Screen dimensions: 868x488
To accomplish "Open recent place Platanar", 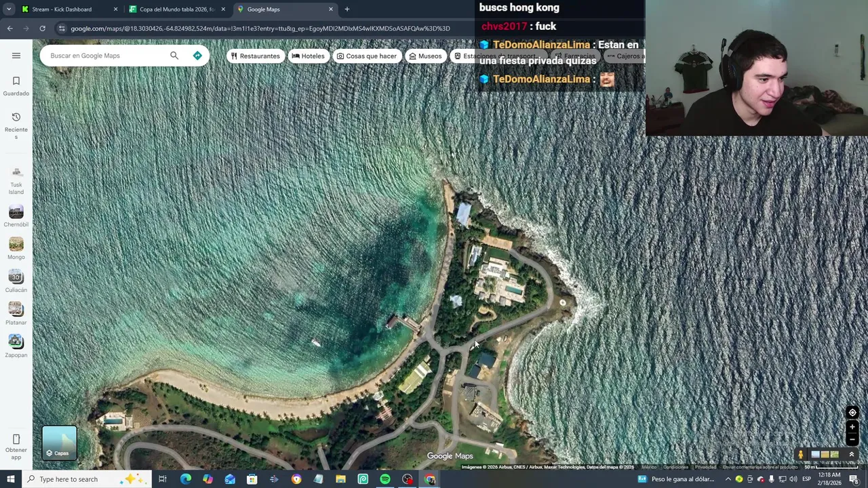I will pos(16,314).
